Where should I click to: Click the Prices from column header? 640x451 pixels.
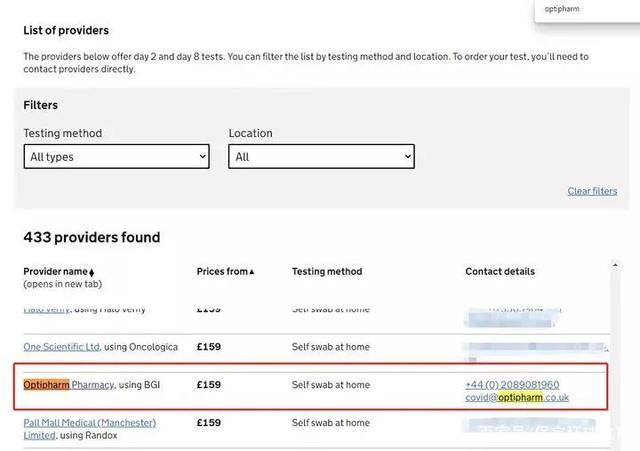click(x=222, y=271)
